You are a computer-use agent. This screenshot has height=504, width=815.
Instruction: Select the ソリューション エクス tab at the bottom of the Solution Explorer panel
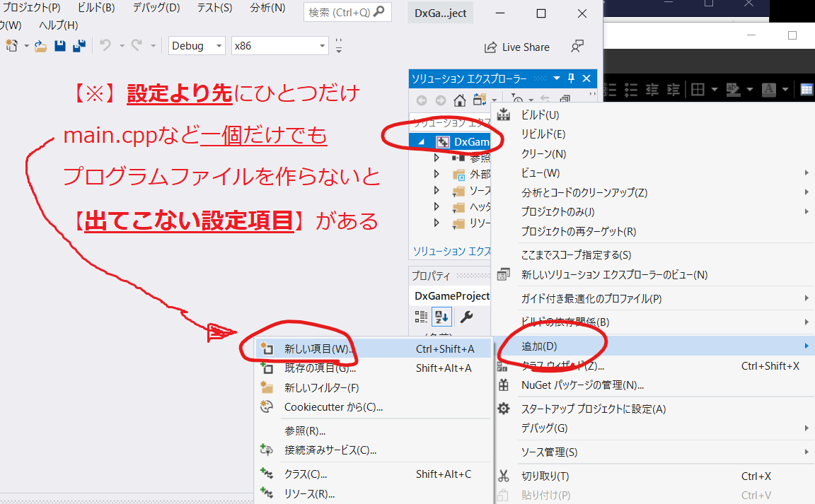(x=451, y=251)
